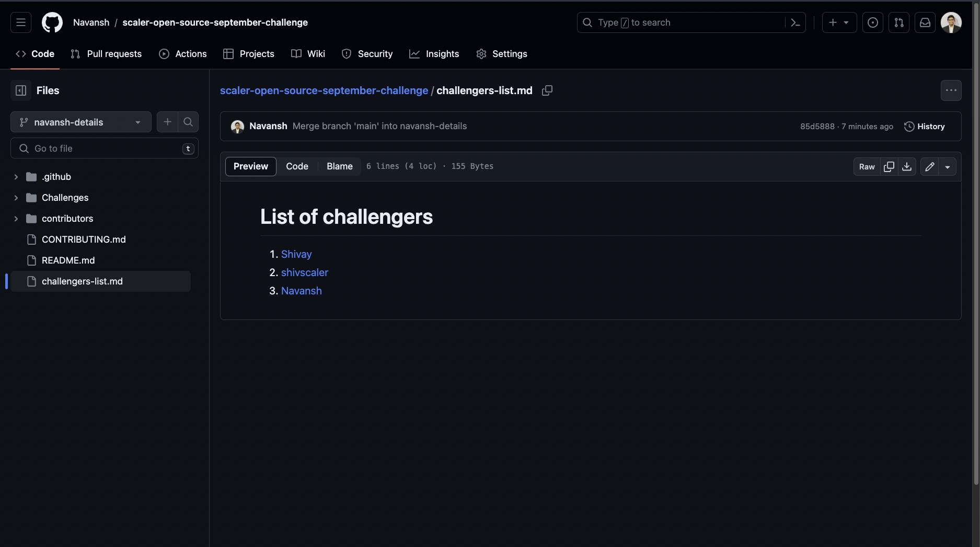Open the command palette icon
The width and height of the screenshot is (980, 547).
[795, 22]
